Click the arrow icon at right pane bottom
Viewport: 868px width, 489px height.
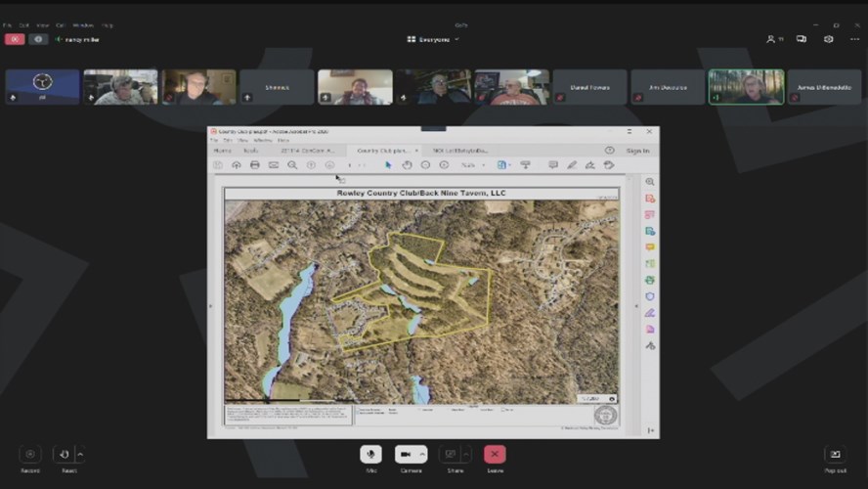point(650,429)
